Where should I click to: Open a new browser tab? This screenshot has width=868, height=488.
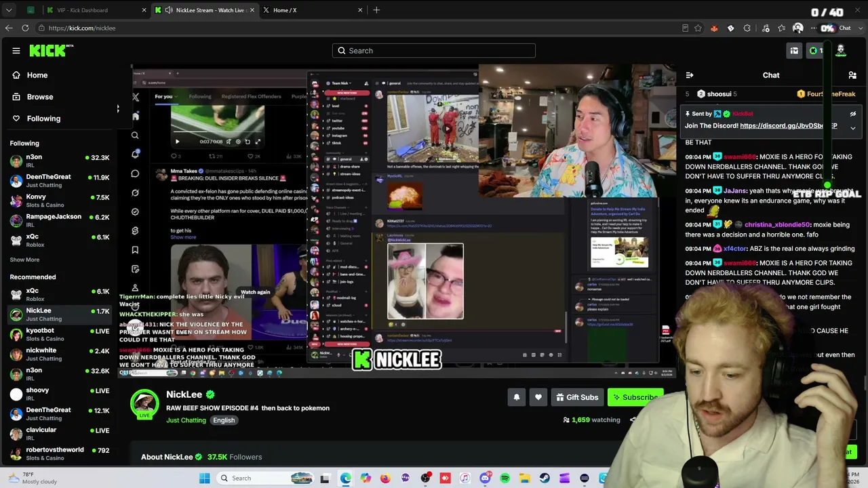point(376,10)
